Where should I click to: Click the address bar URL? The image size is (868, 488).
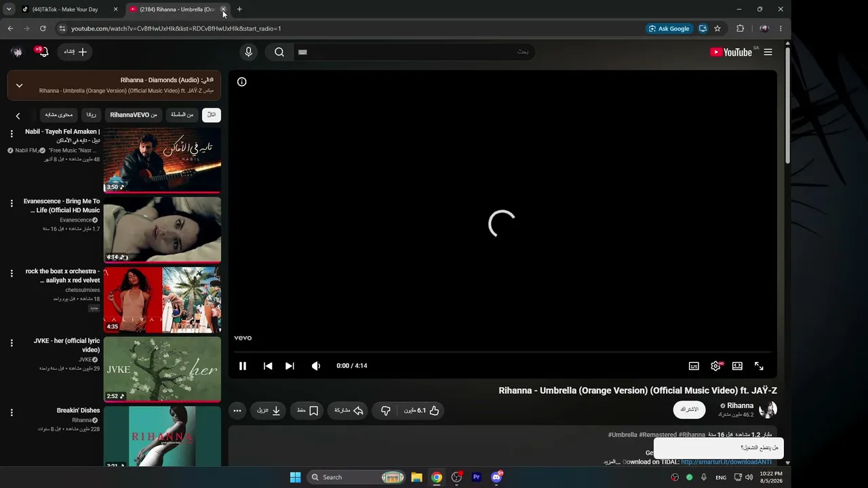(176, 28)
